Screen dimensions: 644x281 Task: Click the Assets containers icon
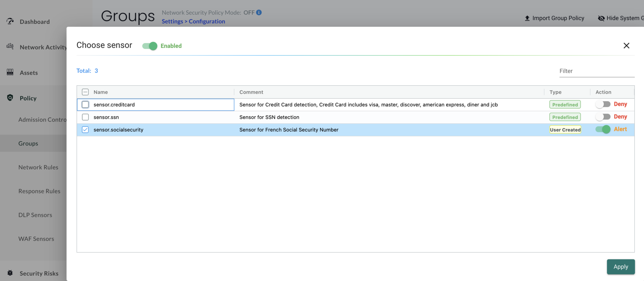click(10, 72)
